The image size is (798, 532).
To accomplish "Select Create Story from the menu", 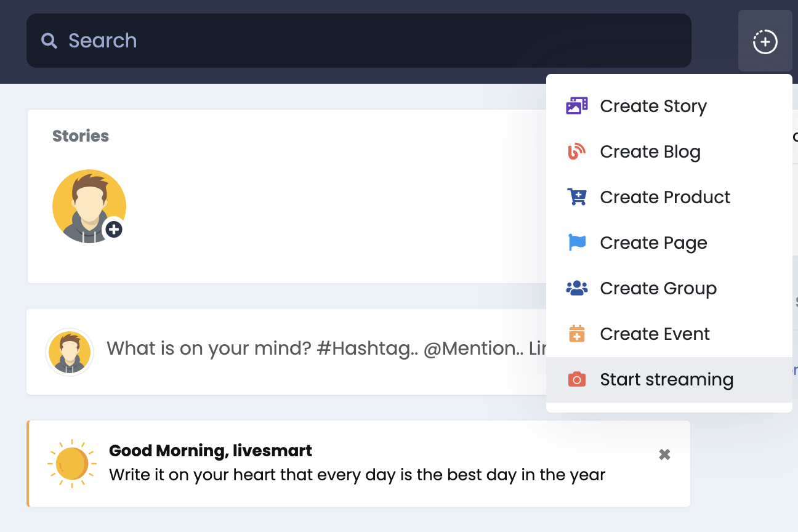I will click(x=653, y=106).
